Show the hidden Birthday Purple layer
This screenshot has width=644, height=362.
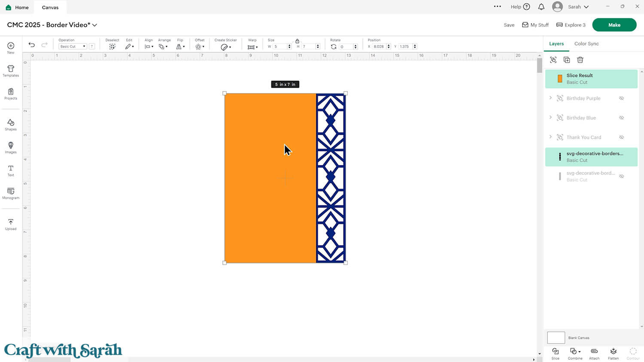[x=621, y=98]
